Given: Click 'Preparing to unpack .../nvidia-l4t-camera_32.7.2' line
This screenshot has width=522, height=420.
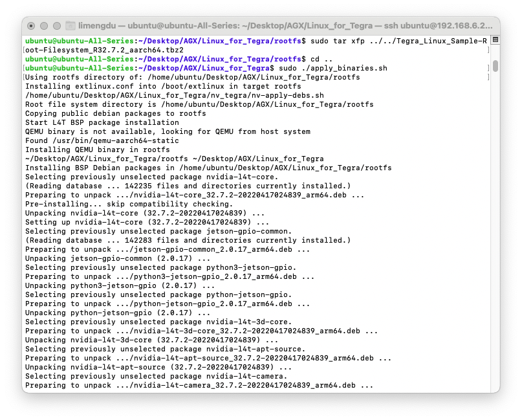Looking at the screenshot, I should tap(199, 385).
